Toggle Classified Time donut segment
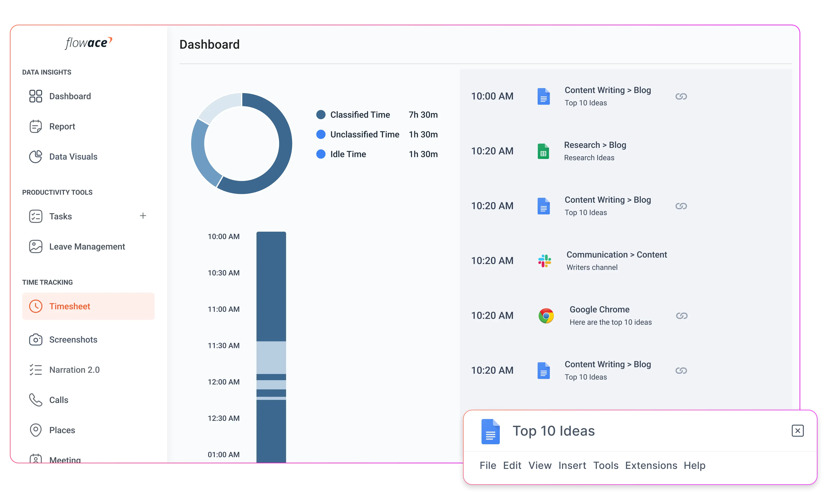Screen dimensions: 828x504 (x=320, y=114)
